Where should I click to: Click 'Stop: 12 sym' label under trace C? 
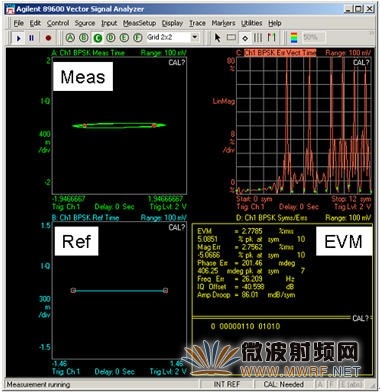click(351, 199)
